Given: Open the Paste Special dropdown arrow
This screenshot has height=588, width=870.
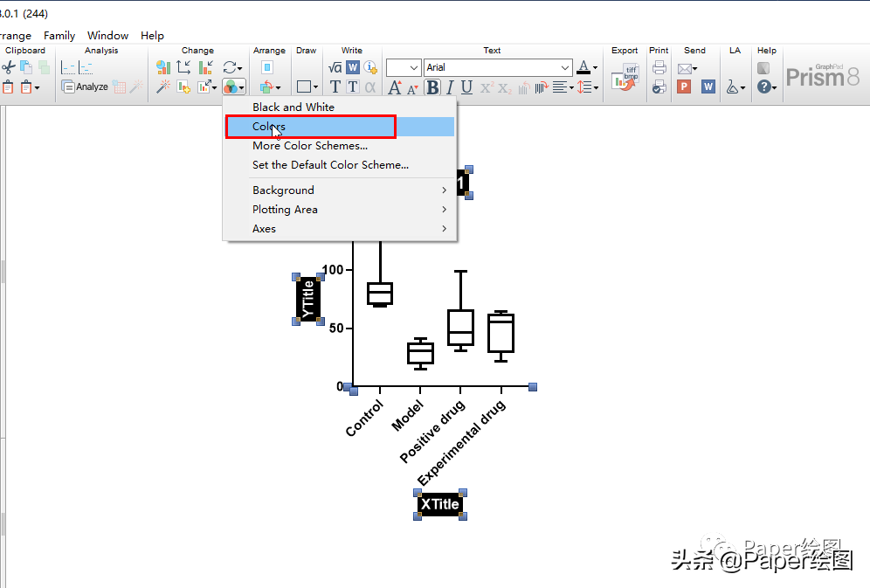Looking at the screenshot, I should (x=38, y=87).
